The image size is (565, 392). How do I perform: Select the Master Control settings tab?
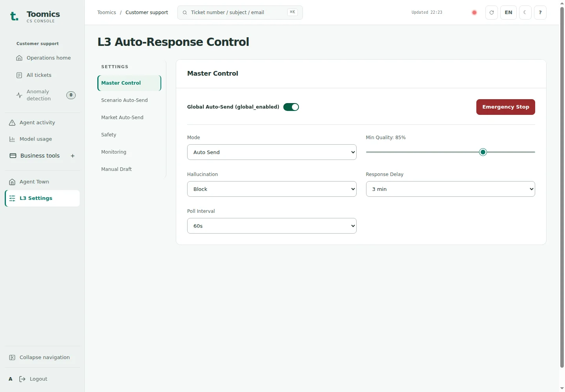point(129,83)
